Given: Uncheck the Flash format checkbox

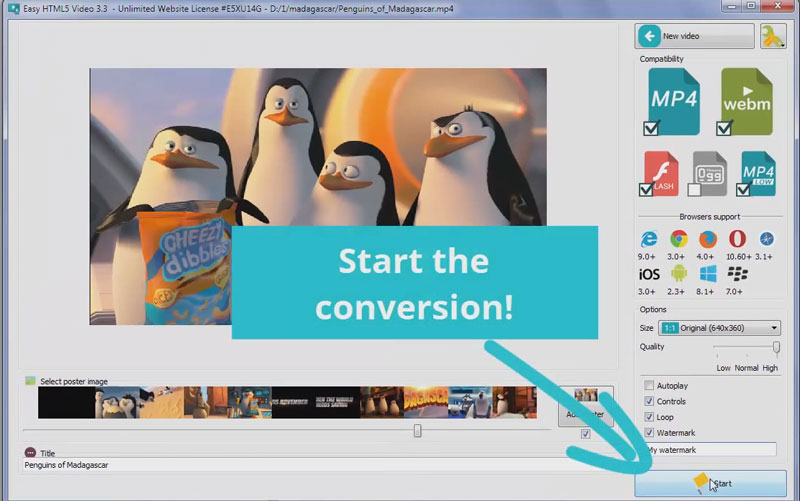Looking at the screenshot, I should coord(645,190).
